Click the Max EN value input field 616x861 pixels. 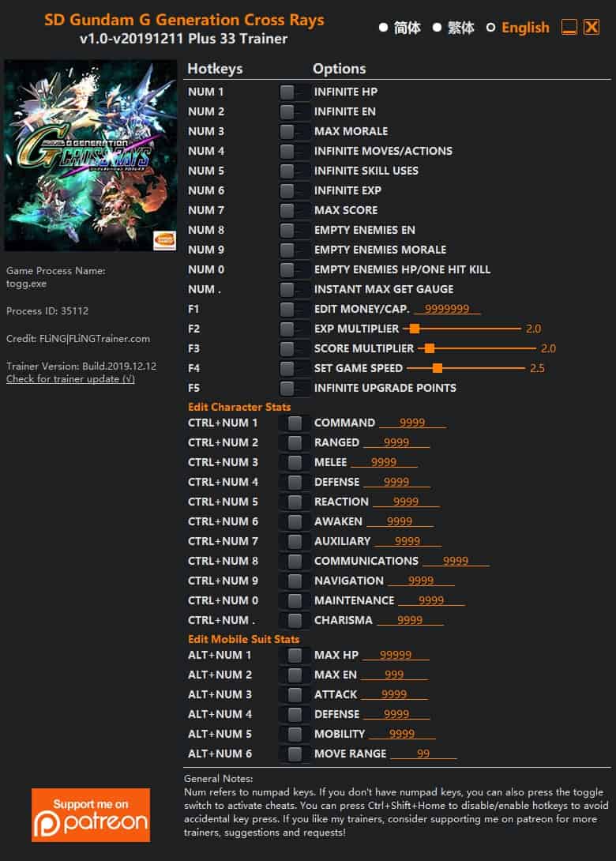[394, 675]
